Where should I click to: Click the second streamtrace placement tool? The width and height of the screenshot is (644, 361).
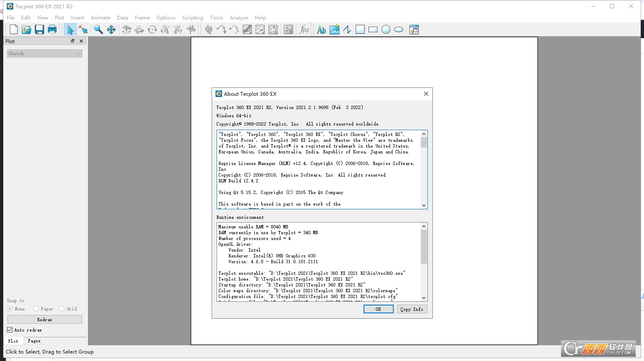tap(234, 29)
